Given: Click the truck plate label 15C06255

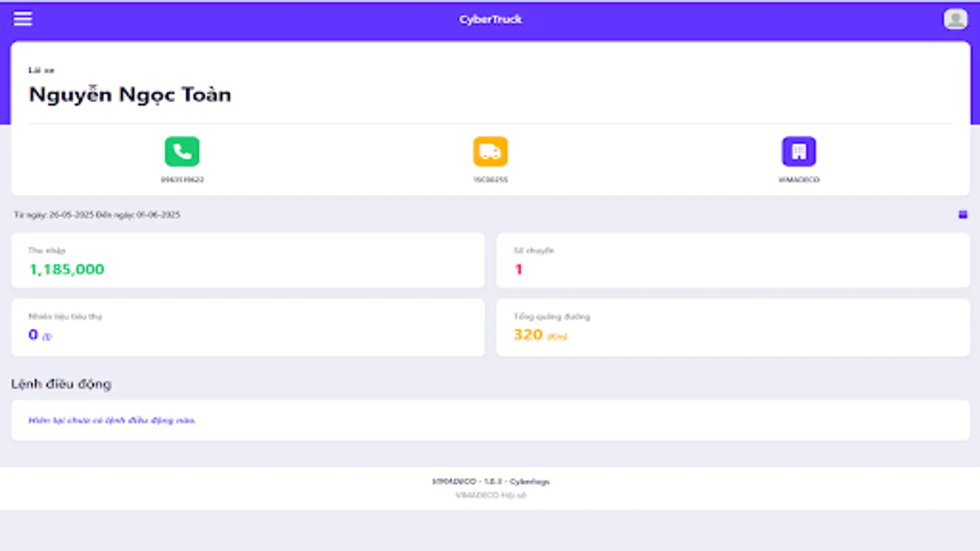Looking at the screenshot, I should tap(490, 179).
